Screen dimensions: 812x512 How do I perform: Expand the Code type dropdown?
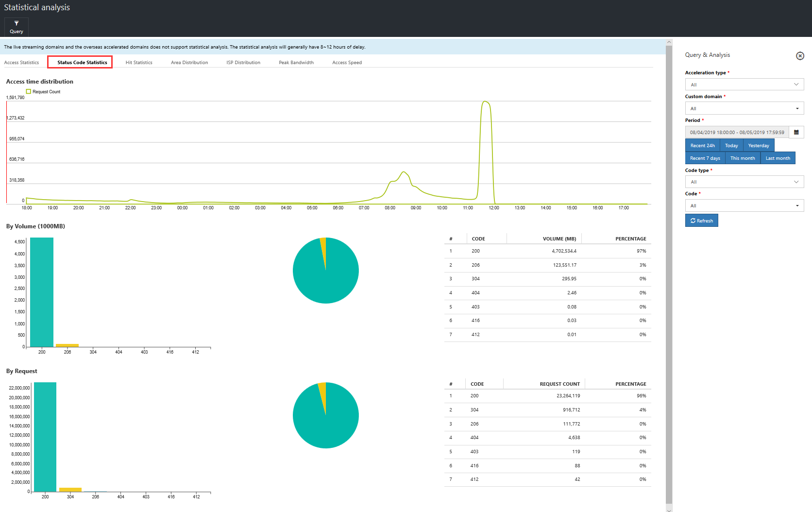click(744, 182)
